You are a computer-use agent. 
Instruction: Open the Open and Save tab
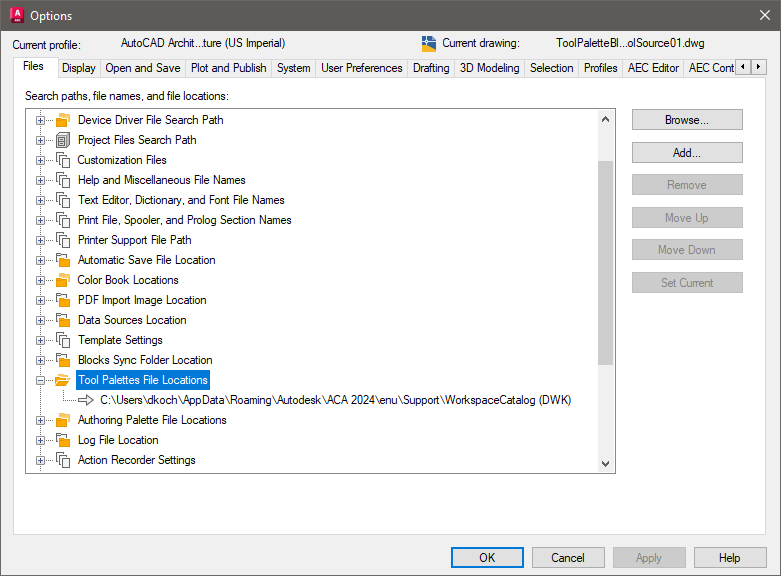[x=142, y=68]
